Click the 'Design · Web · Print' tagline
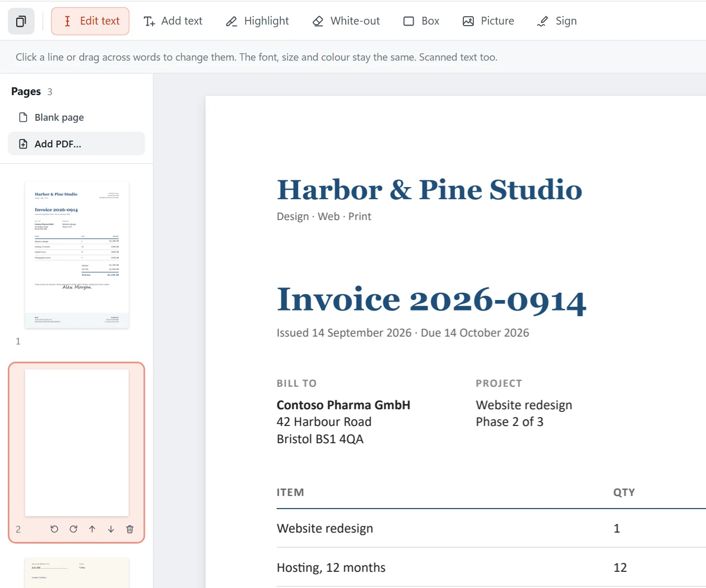Image resolution: width=706 pixels, height=588 pixels. (x=324, y=216)
